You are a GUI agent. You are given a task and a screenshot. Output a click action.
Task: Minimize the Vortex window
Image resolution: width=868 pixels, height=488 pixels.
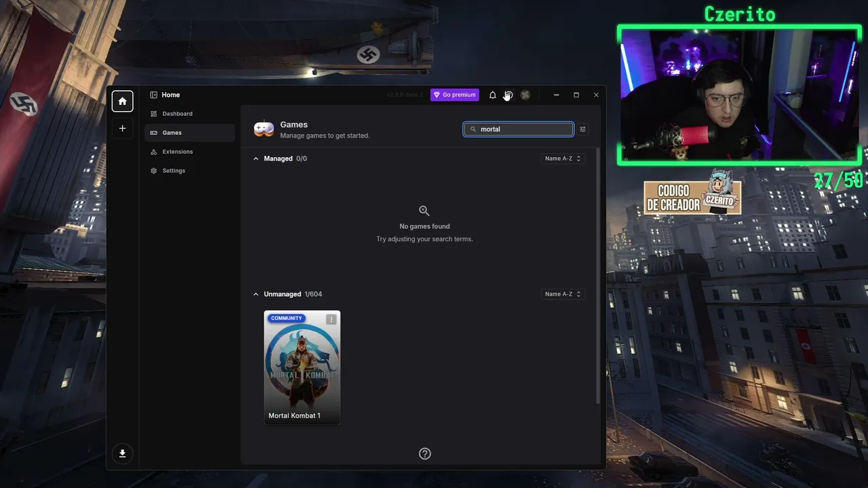pyautogui.click(x=556, y=95)
